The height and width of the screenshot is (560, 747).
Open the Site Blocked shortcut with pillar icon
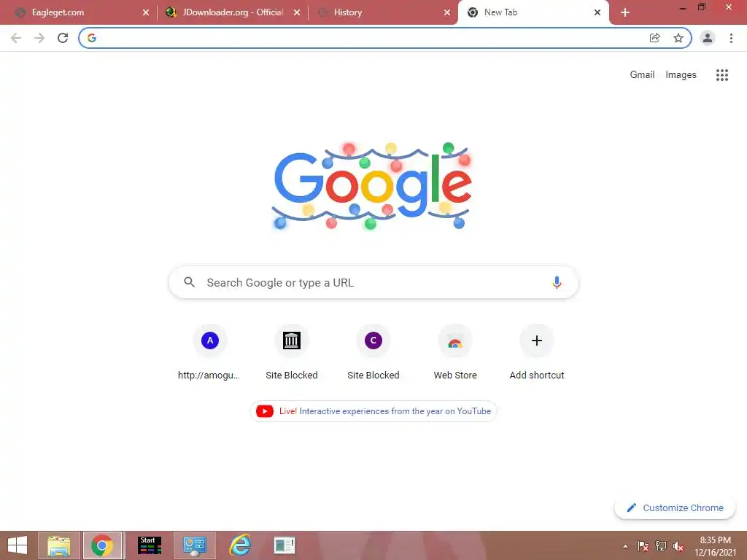pyautogui.click(x=292, y=352)
